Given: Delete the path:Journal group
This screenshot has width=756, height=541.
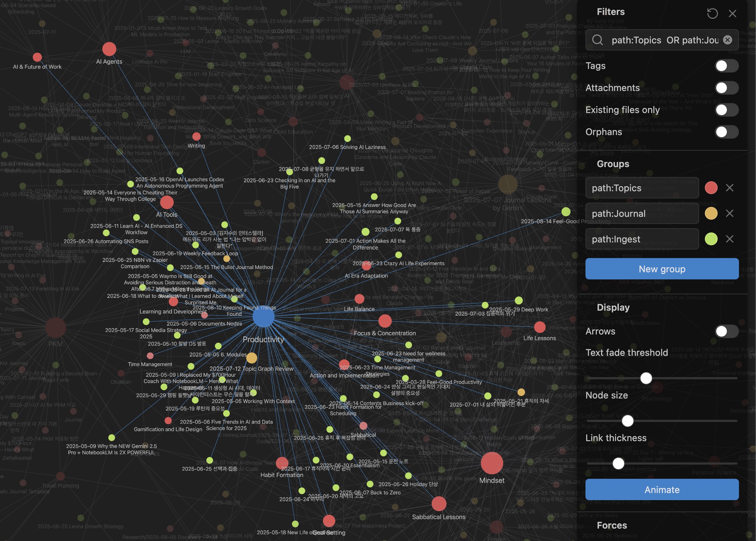Looking at the screenshot, I should point(729,213).
